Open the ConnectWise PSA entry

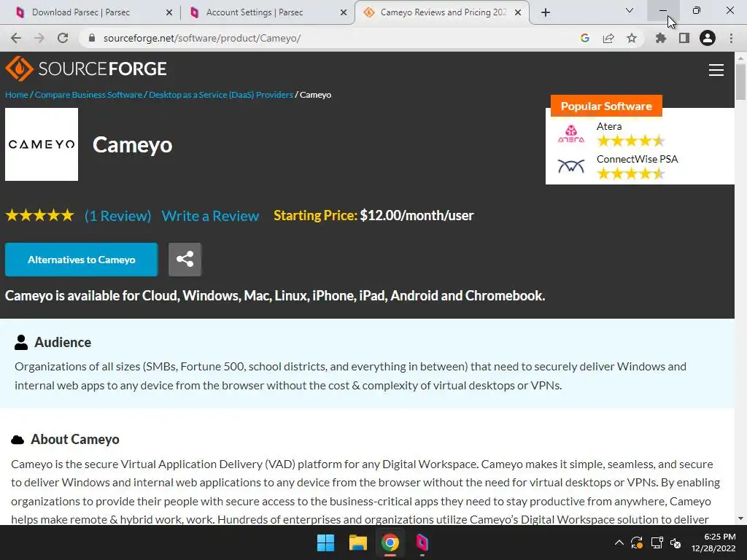pyautogui.click(x=638, y=159)
